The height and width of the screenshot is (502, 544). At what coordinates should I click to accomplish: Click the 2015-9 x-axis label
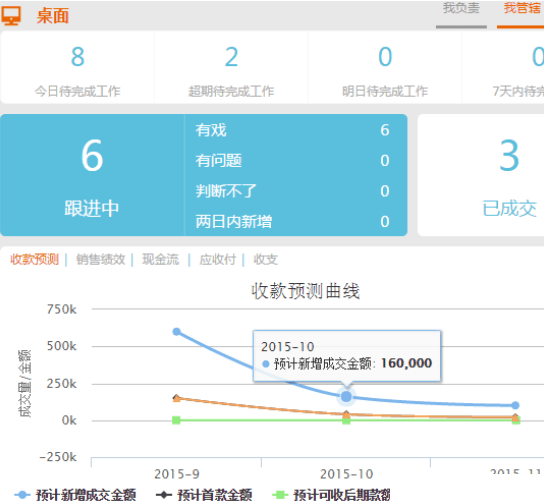[x=177, y=474]
